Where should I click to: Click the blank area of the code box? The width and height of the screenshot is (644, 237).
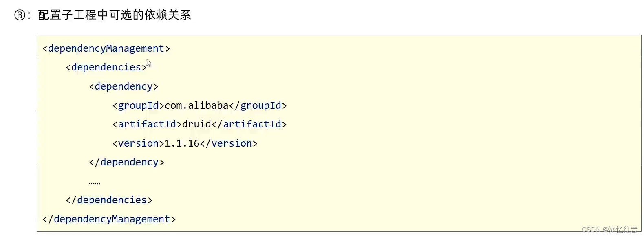448,134
